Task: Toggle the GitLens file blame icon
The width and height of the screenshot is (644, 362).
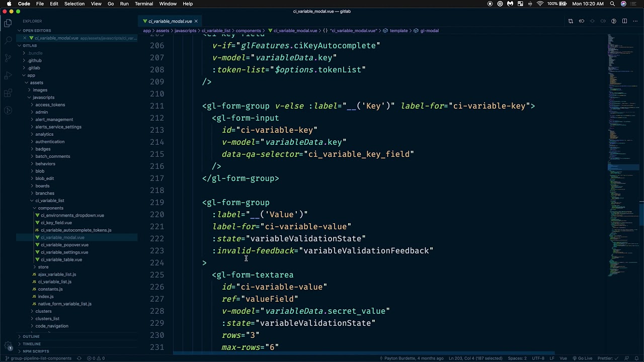Action: [614, 21]
